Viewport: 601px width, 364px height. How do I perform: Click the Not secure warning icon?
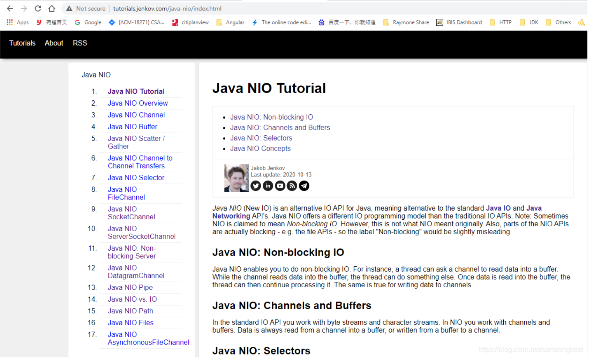(69, 8)
